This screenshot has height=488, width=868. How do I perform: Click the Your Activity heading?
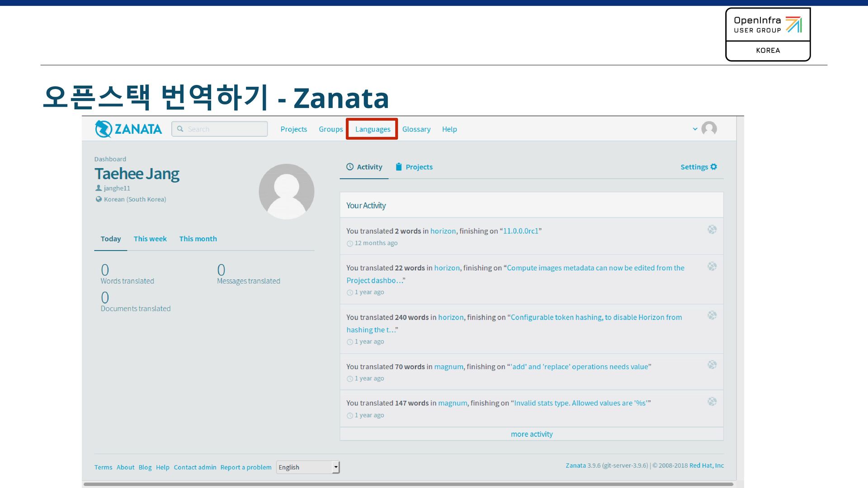coord(366,206)
